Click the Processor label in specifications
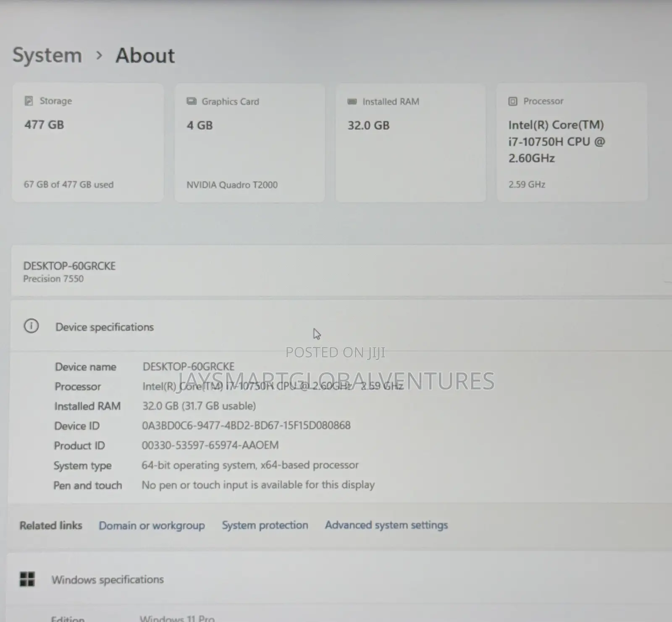 [78, 387]
